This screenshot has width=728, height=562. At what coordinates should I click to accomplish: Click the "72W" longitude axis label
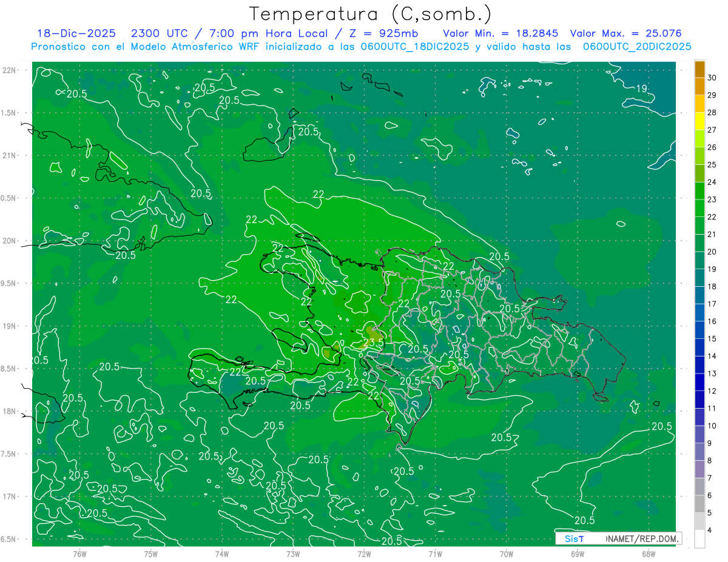(364, 554)
